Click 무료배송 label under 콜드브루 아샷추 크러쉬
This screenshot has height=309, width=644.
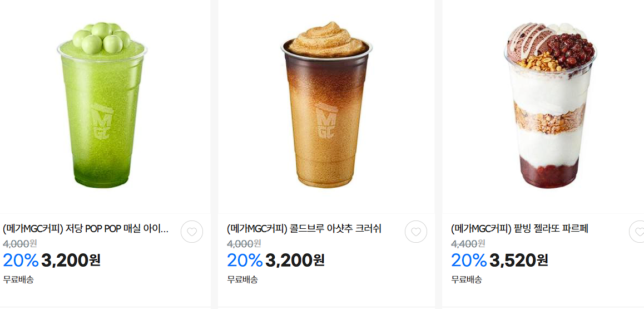(x=242, y=280)
